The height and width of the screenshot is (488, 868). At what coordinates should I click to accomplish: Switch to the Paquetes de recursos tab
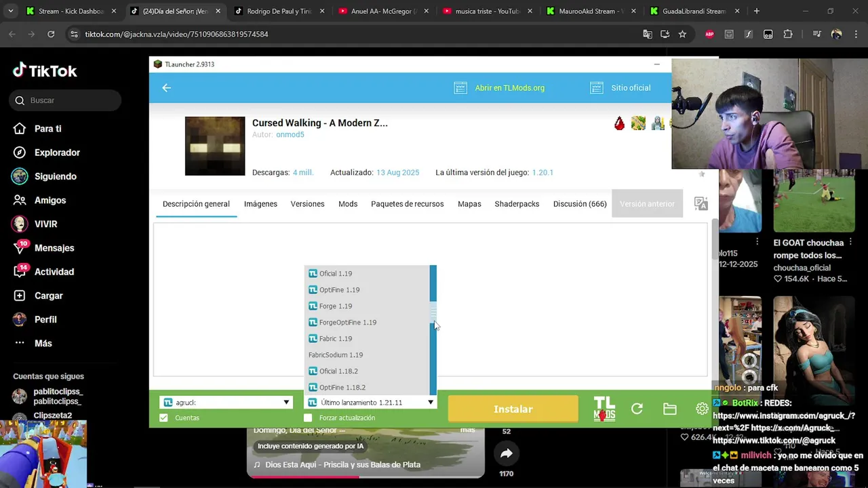[407, 204]
